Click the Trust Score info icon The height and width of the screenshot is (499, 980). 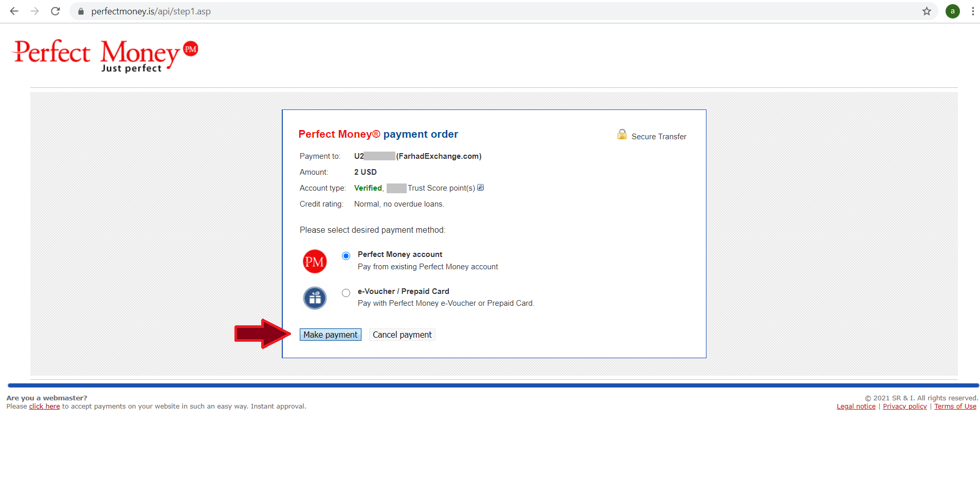click(480, 188)
